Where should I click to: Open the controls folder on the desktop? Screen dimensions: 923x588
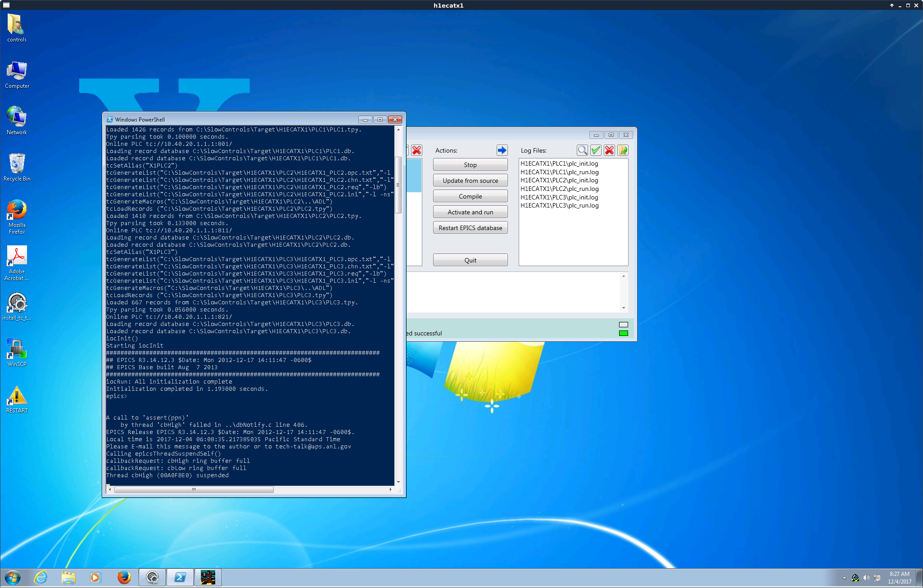17,28
